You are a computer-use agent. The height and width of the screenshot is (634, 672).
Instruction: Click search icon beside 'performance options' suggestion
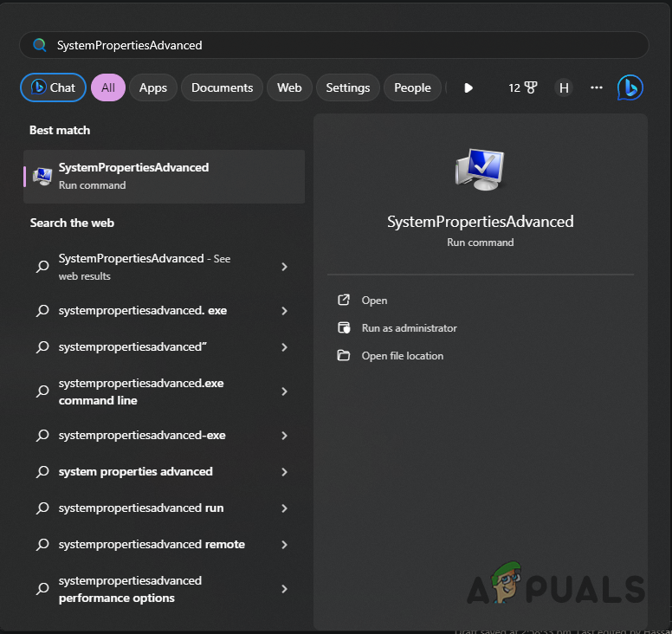pyautogui.click(x=42, y=589)
